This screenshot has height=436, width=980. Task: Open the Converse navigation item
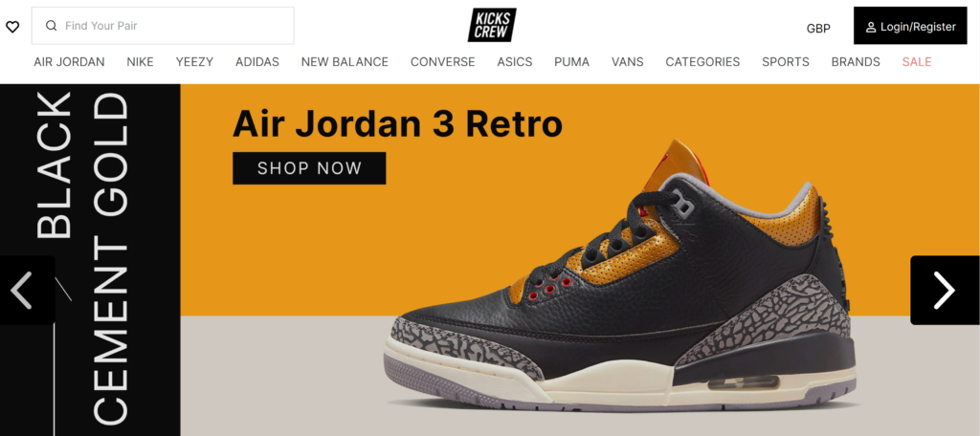pos(442,62)
